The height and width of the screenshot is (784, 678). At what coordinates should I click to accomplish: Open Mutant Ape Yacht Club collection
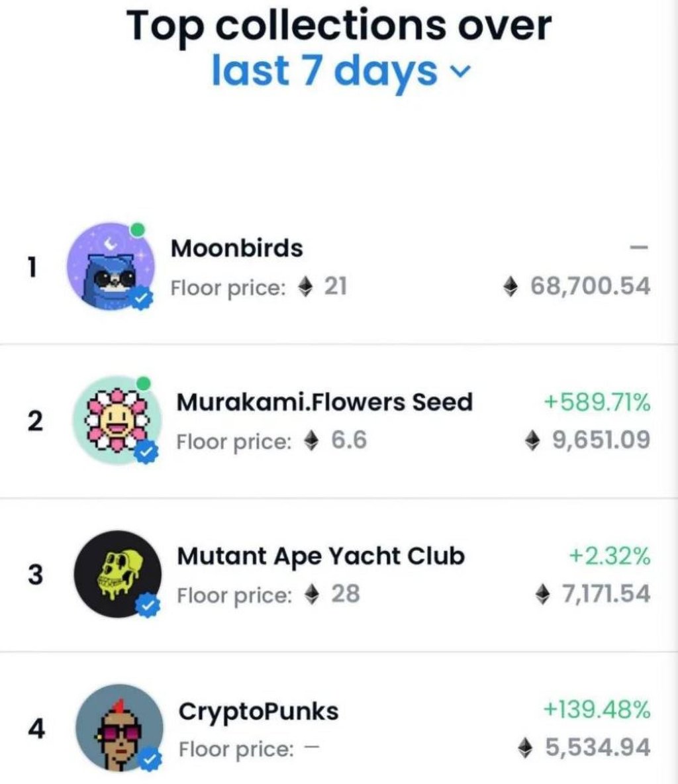[321, 556]
